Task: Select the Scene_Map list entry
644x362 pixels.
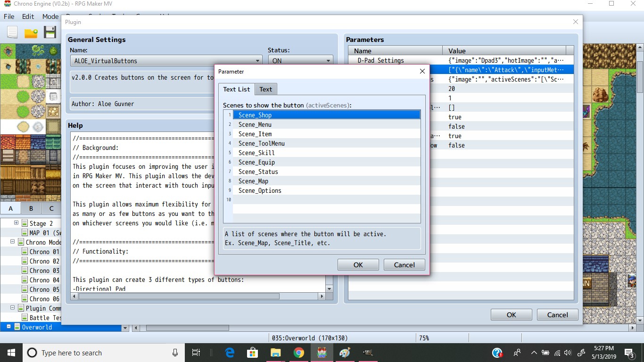Action: (x=326, y=181)
